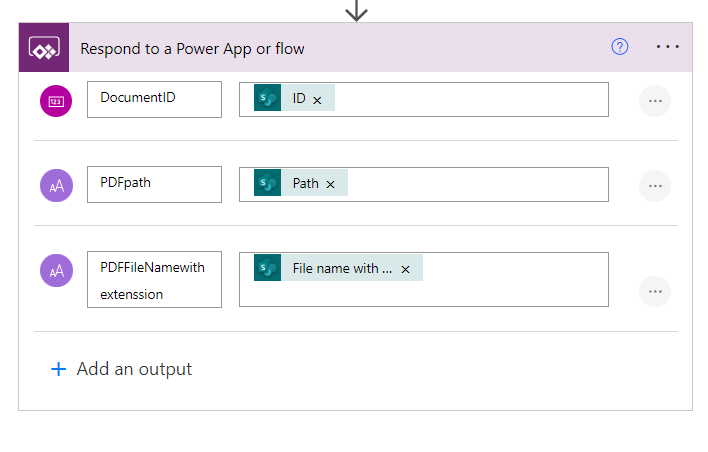Image resolution: width=708 pixels, height=452 pixels.
Task: Open the action's more options menu
Action: click(x=667, y=47)
